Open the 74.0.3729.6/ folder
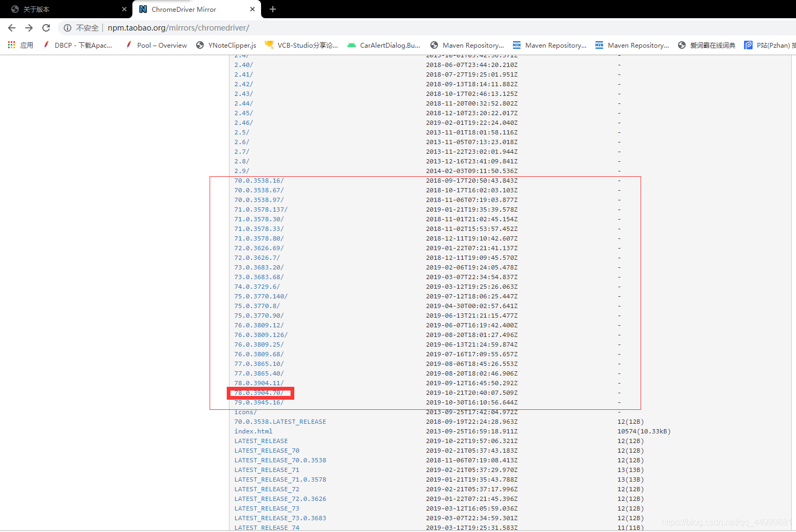796x532 pixels. pos(257,287)
